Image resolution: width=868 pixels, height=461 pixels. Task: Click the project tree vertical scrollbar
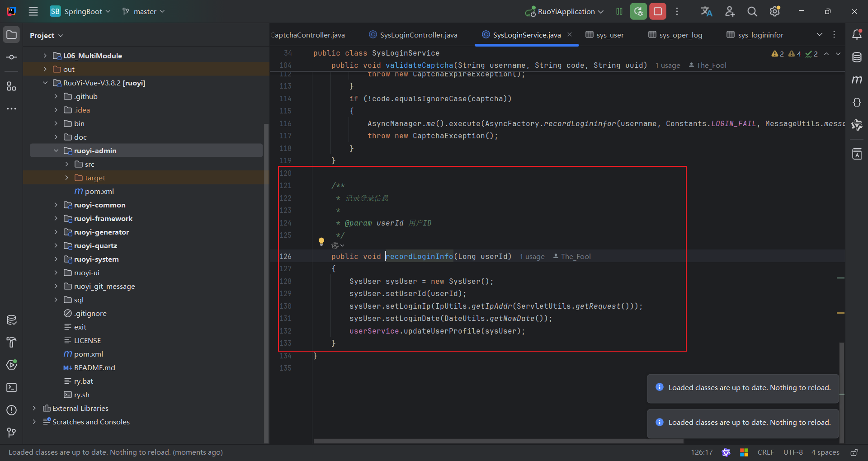coord(266,282)
